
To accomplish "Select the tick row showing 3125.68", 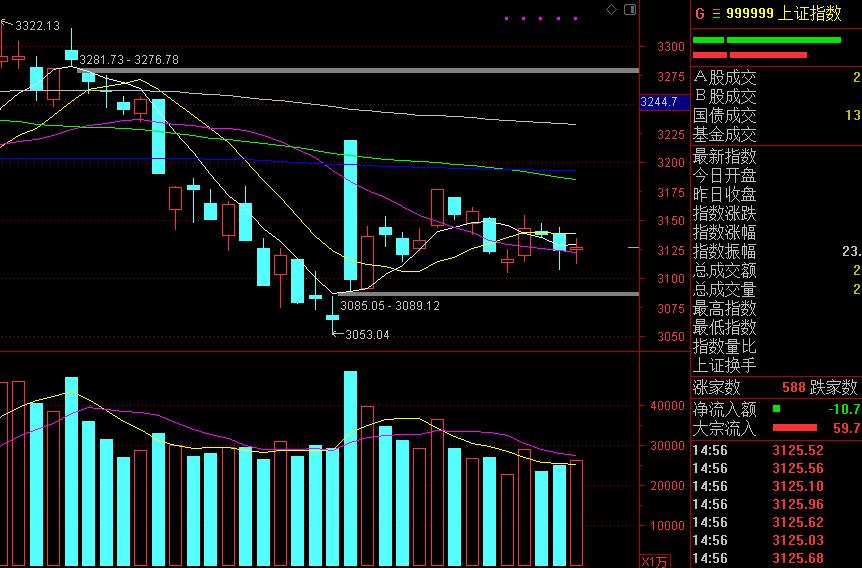I will click(776, 559).
